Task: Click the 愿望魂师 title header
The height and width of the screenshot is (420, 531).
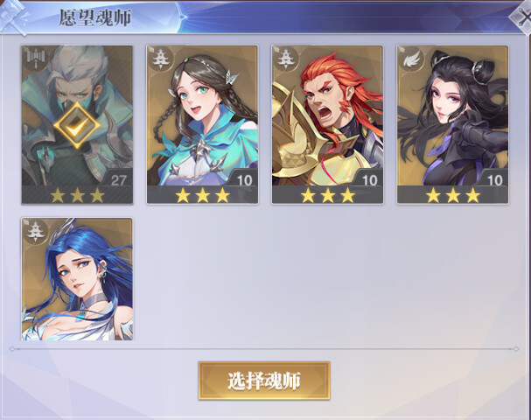Action: coord(95,17)
